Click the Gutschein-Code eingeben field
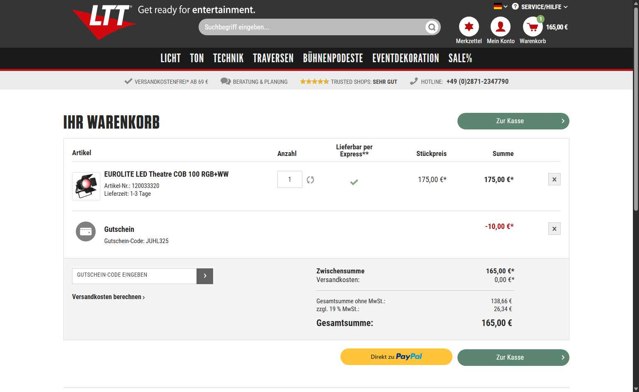639x392 pixels. 134,276
